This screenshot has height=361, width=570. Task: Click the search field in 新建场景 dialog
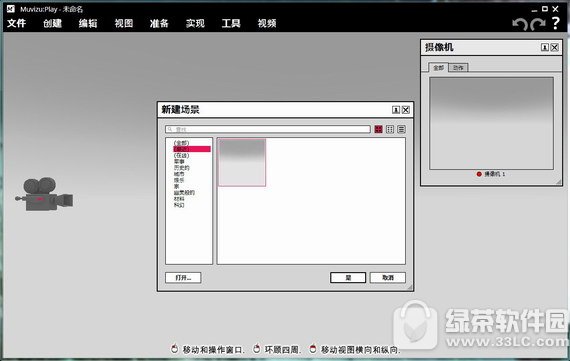click(x=268, y=129)
